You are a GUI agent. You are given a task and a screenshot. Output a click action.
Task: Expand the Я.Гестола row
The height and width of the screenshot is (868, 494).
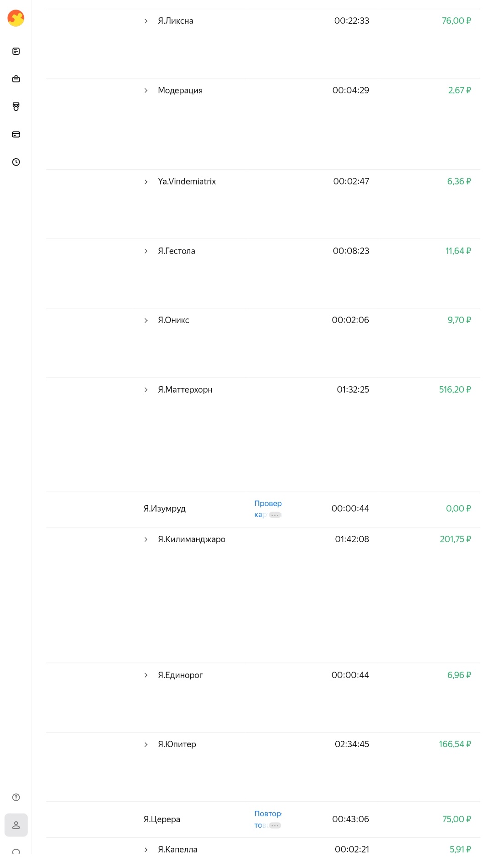coord(146,251)
